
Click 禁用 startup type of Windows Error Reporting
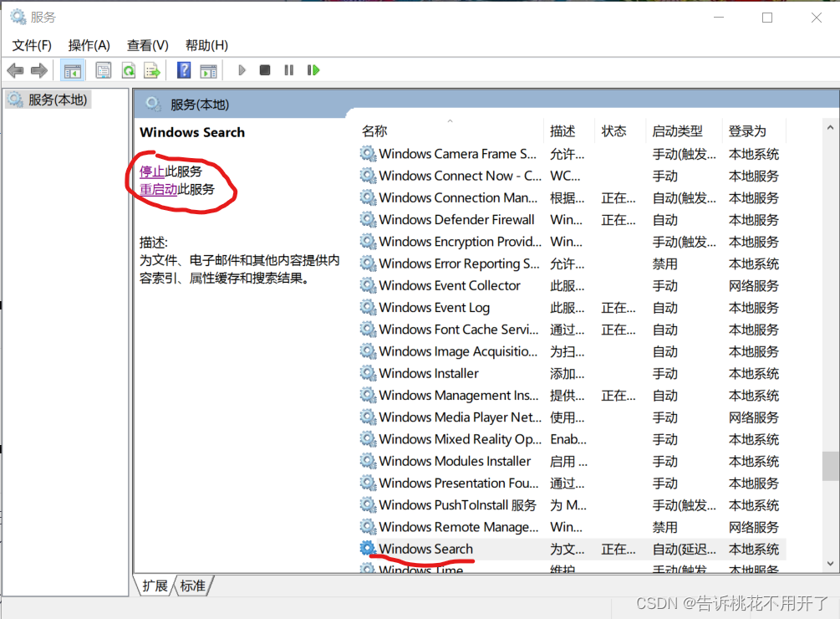664,264
